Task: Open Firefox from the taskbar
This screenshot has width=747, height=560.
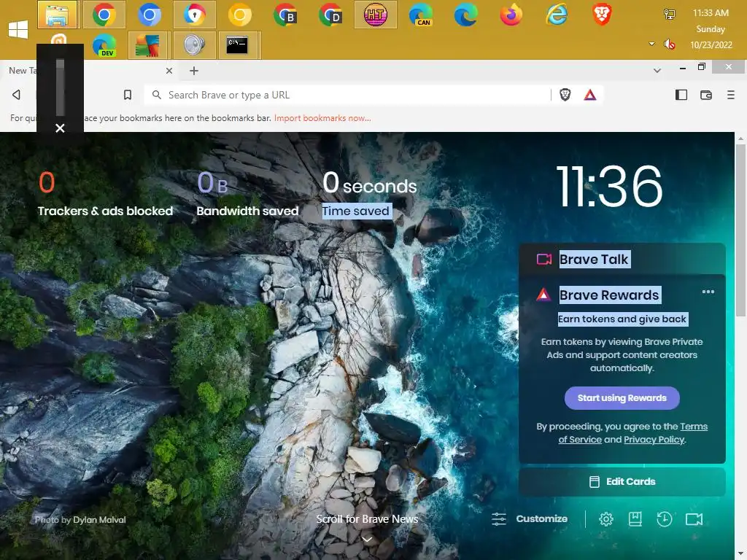Action: (x=511, y=15)
